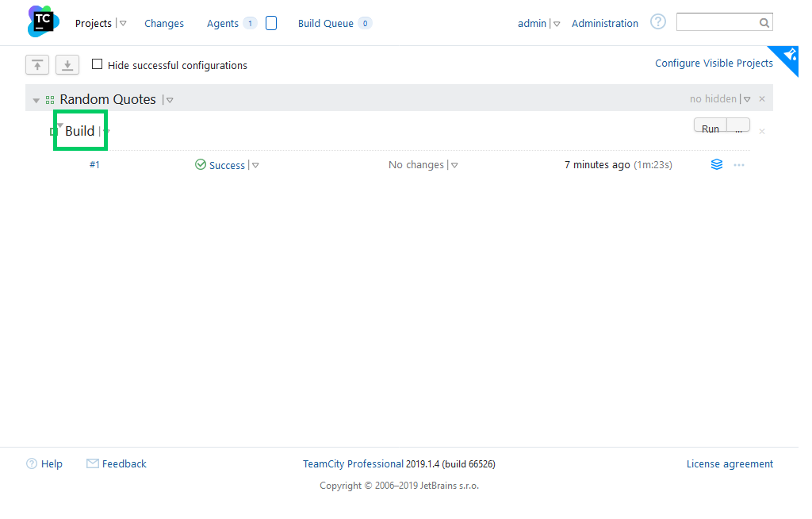Viewport: 812px width, 519px height.
Task: Click the Build Queue count badge
Action: 365,23
